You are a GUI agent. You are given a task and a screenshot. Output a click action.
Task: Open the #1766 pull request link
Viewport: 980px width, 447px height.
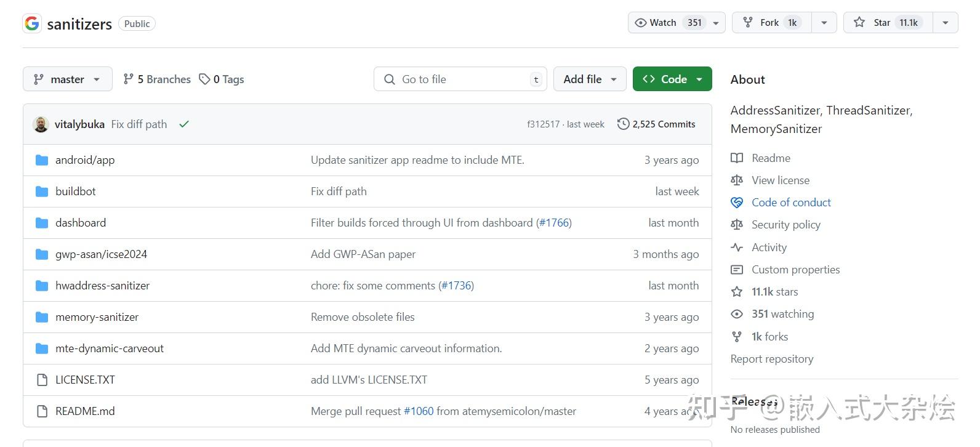(x=555, y=223)
